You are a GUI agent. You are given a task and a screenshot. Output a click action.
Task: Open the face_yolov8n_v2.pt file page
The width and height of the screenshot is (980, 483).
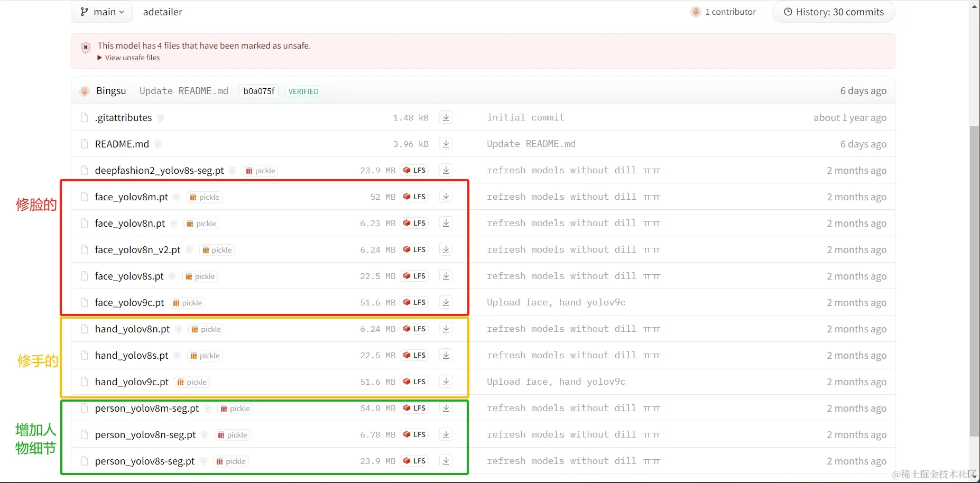(x=138, y=249)
